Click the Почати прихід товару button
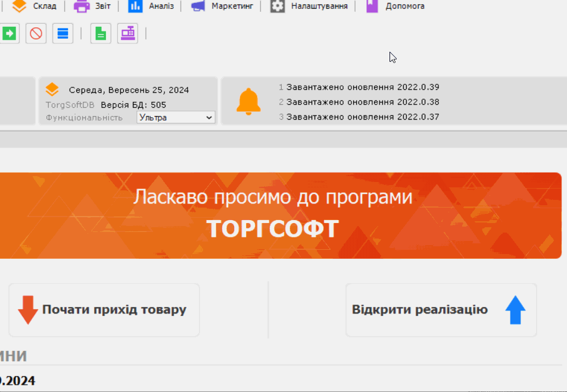 [x=104, y=310]
